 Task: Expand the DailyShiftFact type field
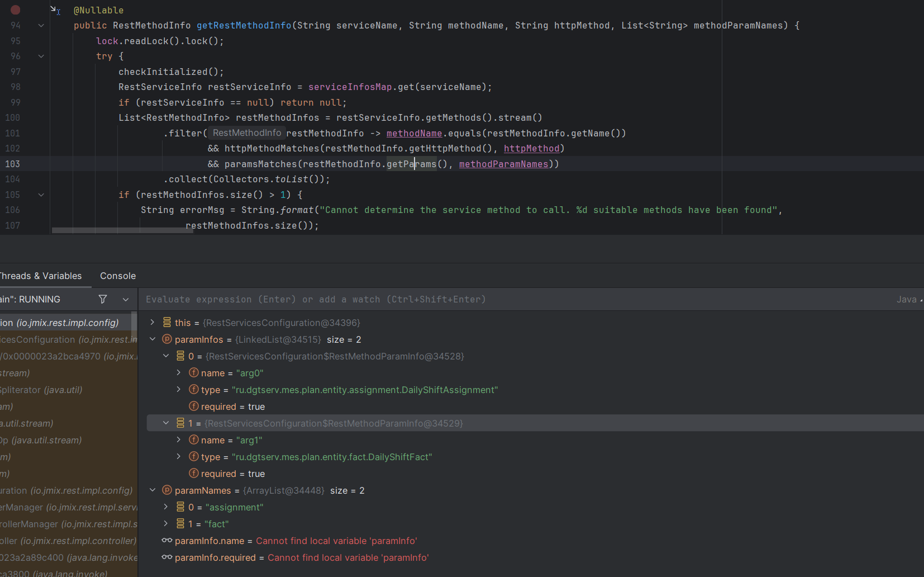179,457
